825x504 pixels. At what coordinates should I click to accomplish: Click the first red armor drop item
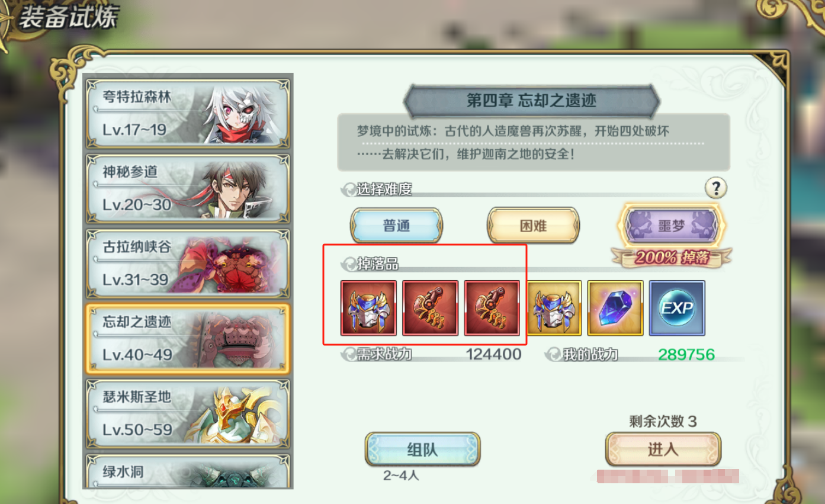pyautogui.click(x=368, y=309)
